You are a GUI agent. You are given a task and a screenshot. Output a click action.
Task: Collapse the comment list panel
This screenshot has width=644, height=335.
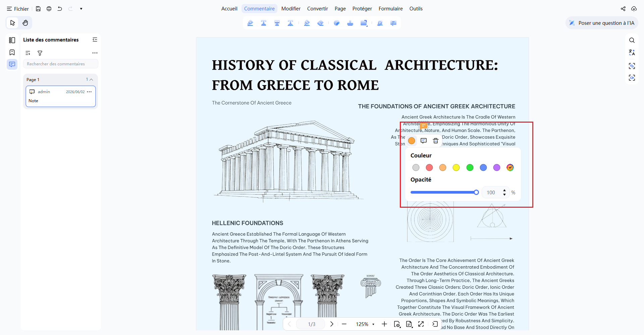pos(95,40)
